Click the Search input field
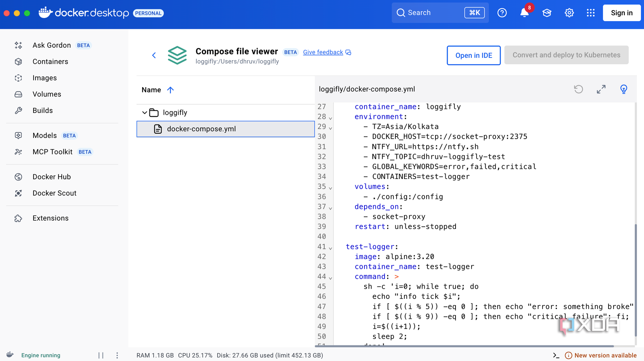644x361 pixels. click(x=433, y=13)
